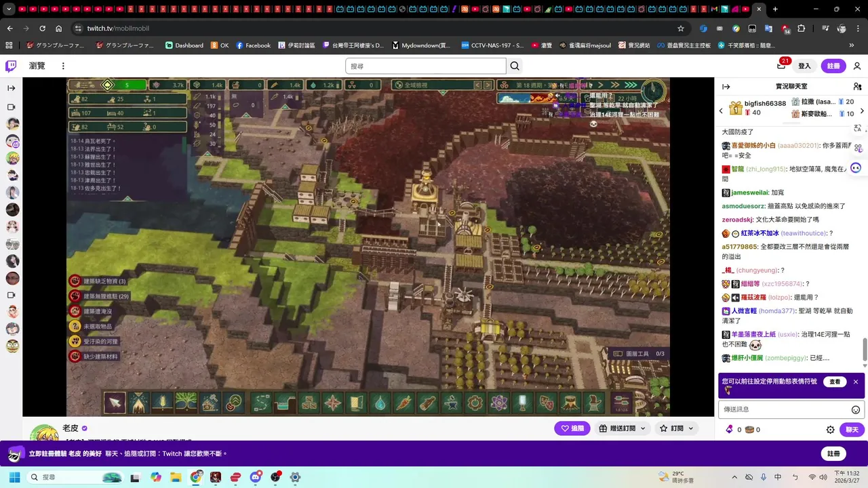Image resolution: width=868 pixels, height=488 pixels.
Task: Set game speed to double arrows
Action: point(616,85)
